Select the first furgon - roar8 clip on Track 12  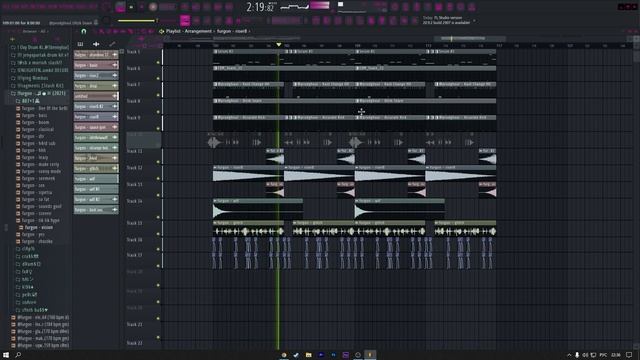(248, 173)
